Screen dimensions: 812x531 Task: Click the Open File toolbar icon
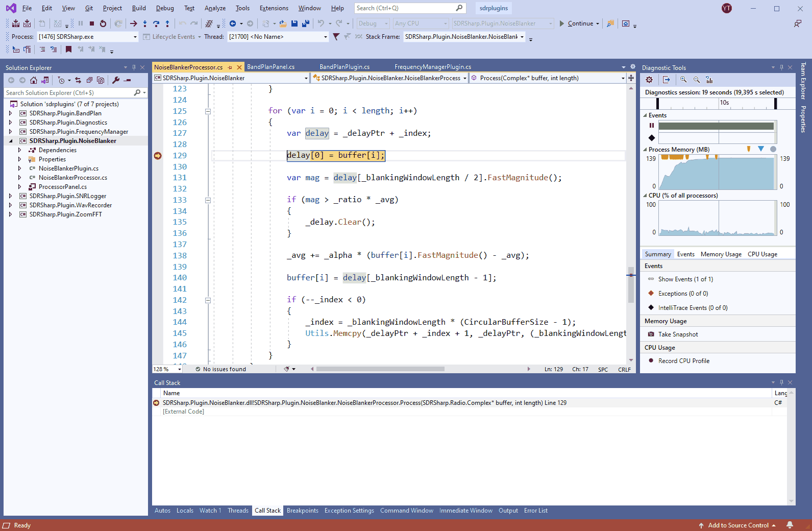tap(283, 23)
